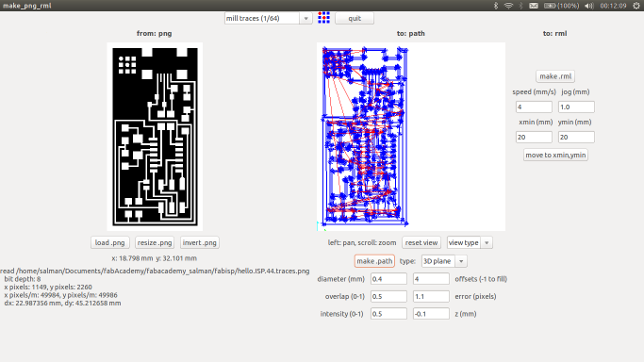Open the Bluetooth indicator in top bar
The image size is (644, 362).
(x=496, y=6)
